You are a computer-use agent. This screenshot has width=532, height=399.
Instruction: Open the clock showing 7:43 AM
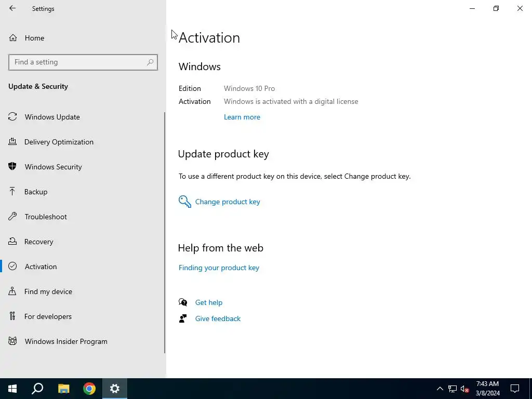tap(487, 389)
